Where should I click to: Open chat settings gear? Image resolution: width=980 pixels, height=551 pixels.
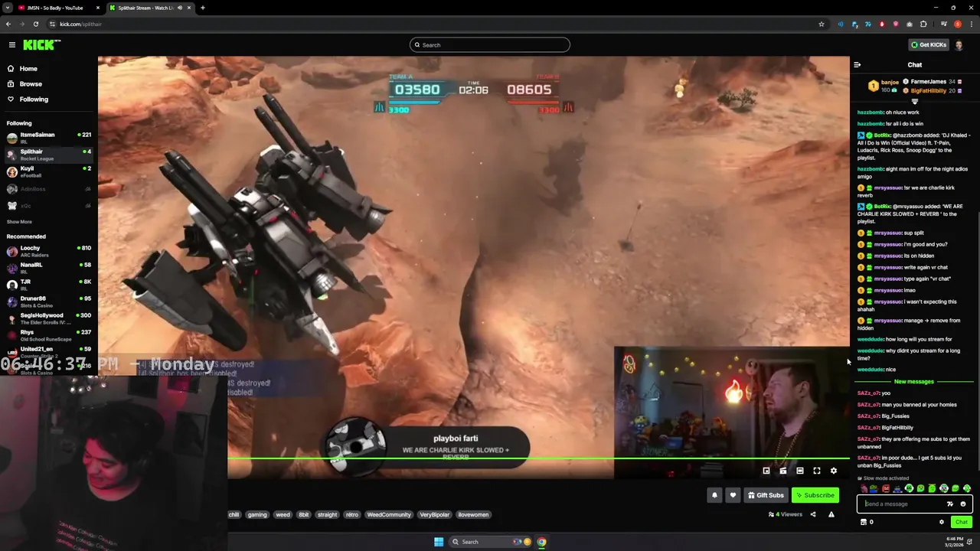click(942, 523)
